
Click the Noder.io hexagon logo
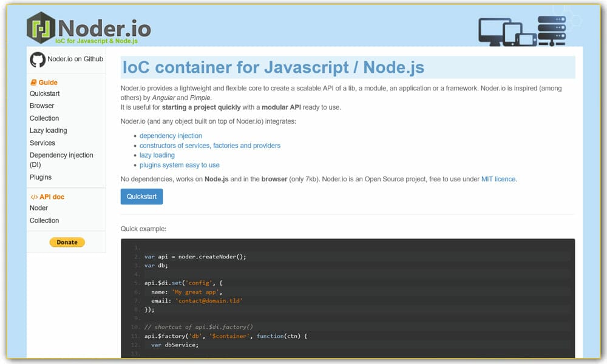tap(39, 27)
